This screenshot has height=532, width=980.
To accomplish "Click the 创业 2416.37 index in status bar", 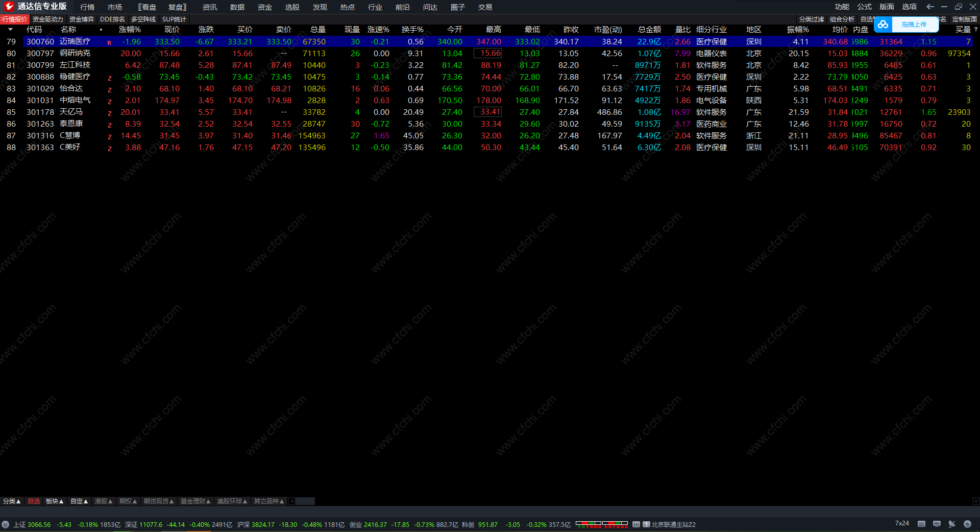I will point(368,524).
